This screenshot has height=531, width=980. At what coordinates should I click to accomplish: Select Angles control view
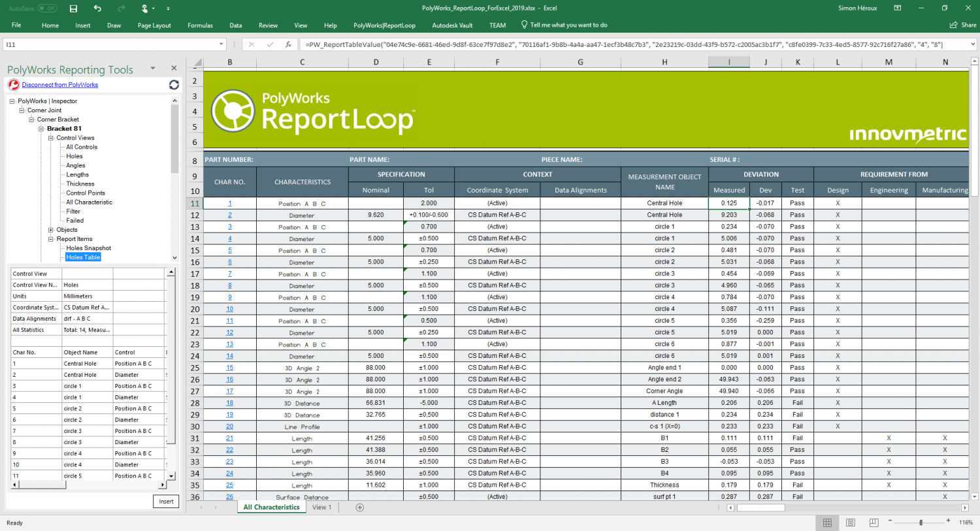click(76, 165)
